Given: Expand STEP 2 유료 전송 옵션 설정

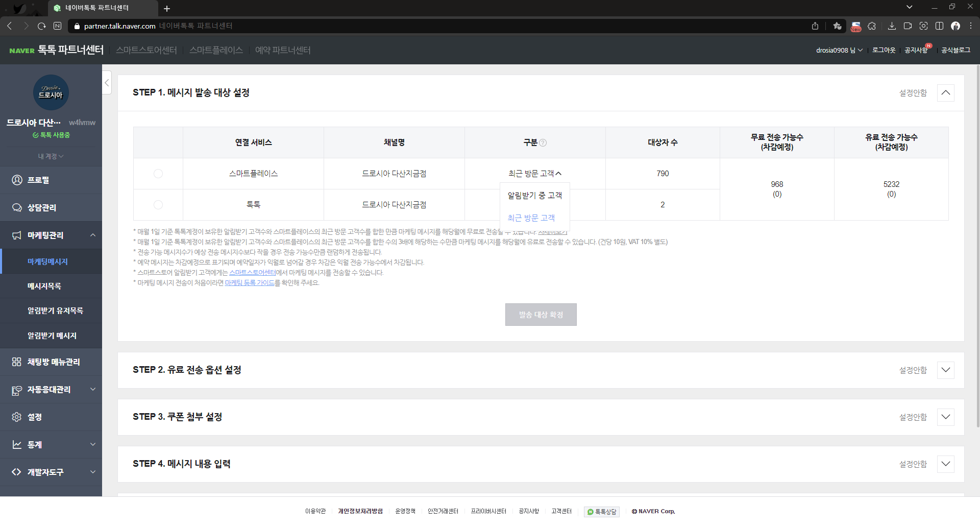Looking at the screenshot, I should [945, 370].
